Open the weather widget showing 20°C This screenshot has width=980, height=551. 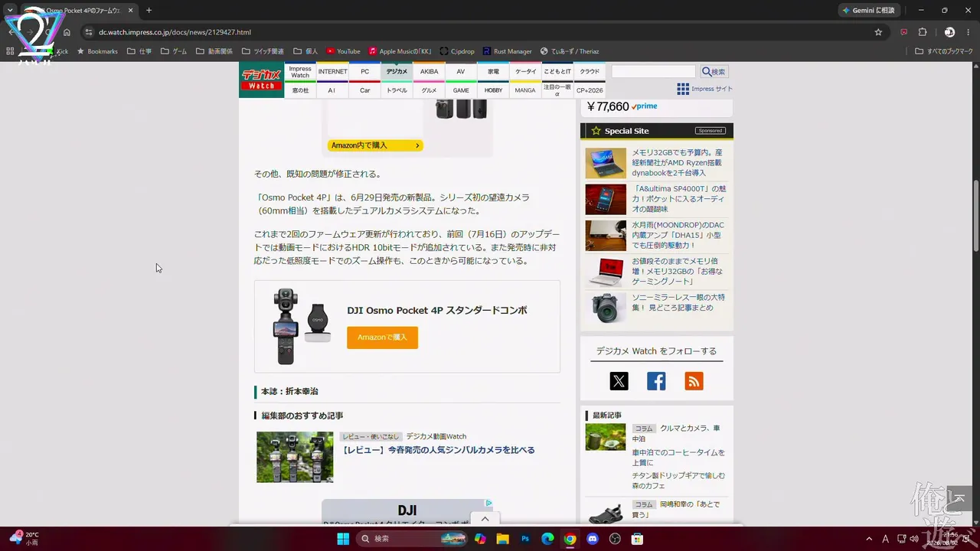[x=24, y=538]
